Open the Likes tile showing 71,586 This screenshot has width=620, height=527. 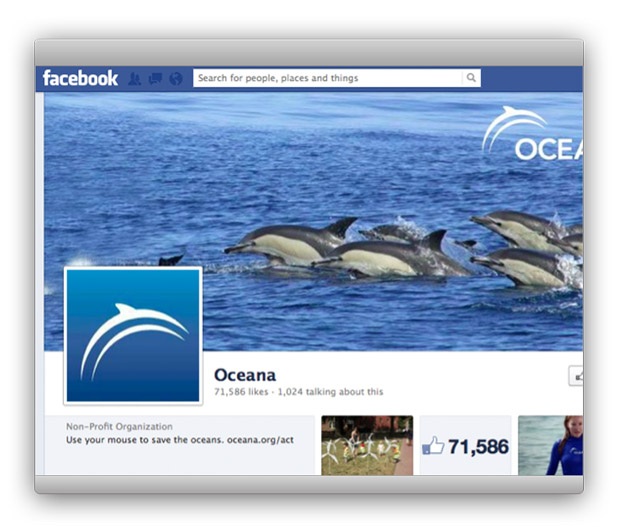[465, 445]
